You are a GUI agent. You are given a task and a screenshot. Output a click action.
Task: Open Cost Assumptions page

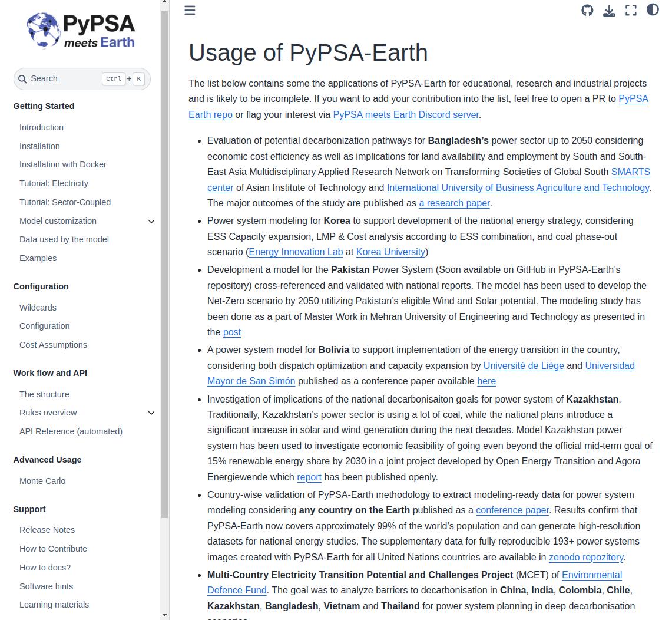(x=53, y=345)
